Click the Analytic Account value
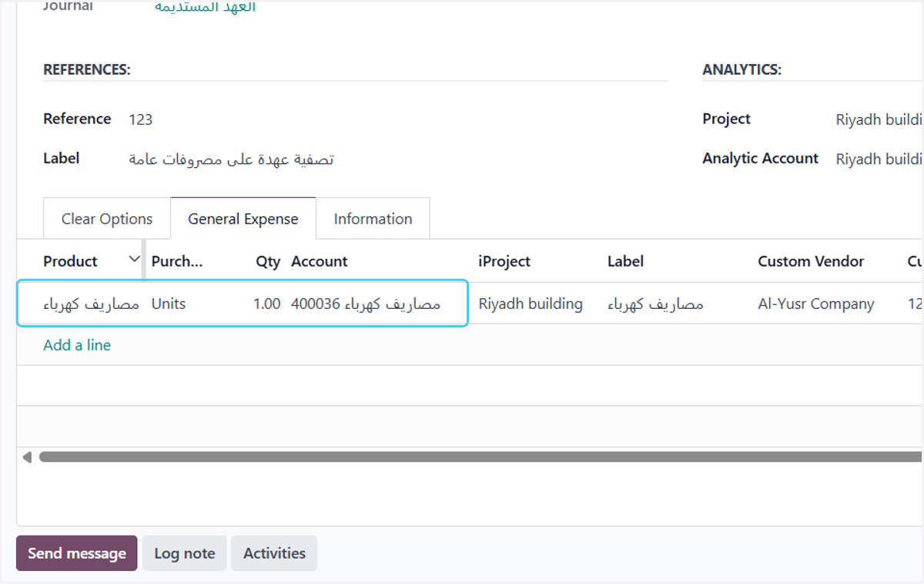Screen dimensions: 924x584 click(x=879, y=159)
